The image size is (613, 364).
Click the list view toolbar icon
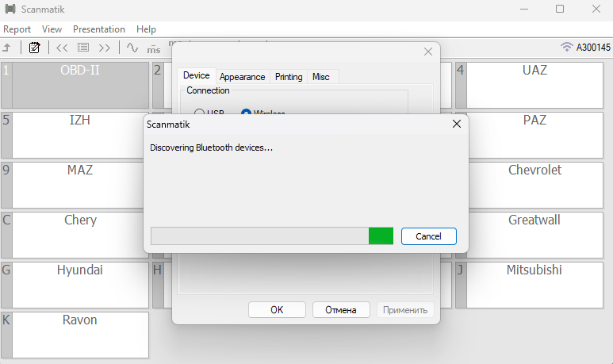[x=83, y=48]
